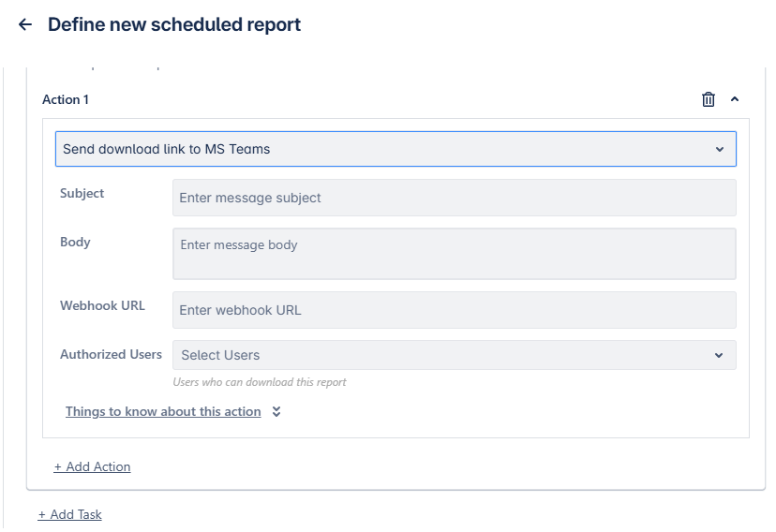Click the Body field label
The height and width of the screenshot is (532, 776).
pos(75,242)
